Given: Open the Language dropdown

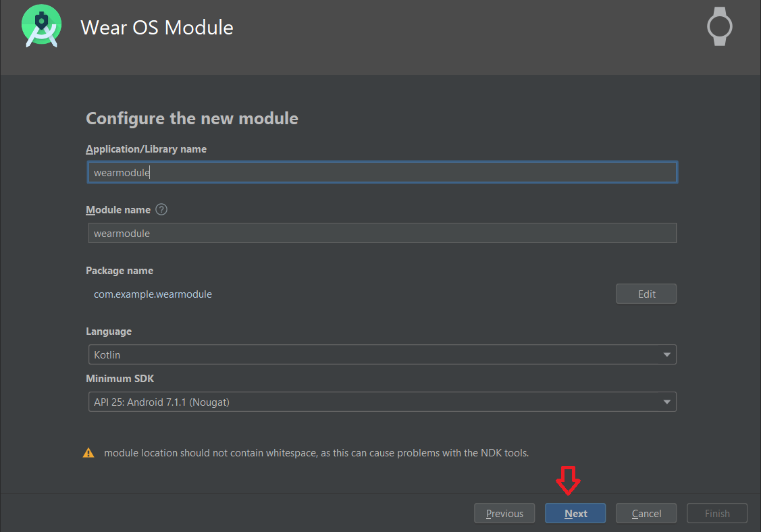Looking at the screenshot, I should 382,354.
